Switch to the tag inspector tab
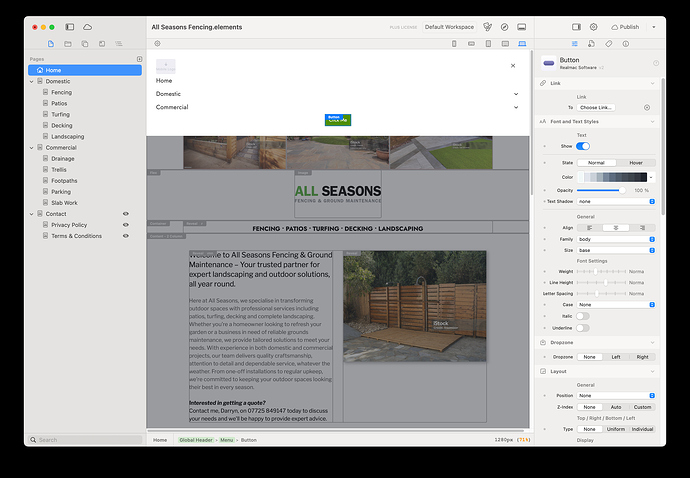 pyautogui.click(x=609, y=44)
